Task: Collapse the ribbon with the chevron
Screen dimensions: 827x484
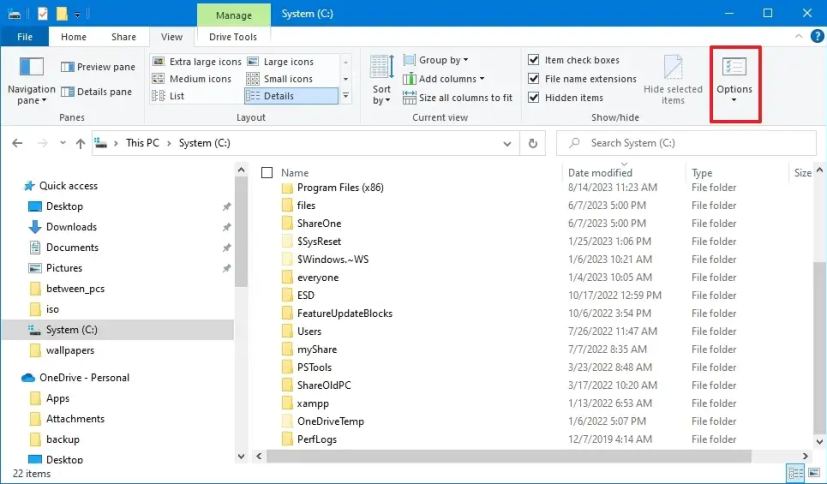Action: [x=799, y=36]
